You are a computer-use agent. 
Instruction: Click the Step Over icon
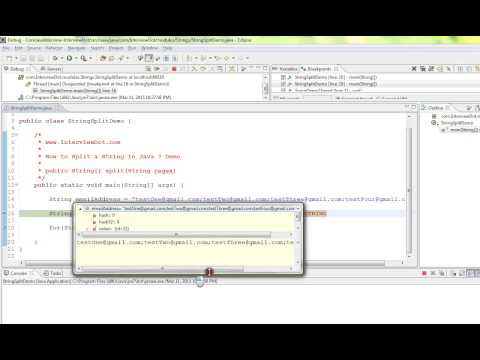click(203, 69)
